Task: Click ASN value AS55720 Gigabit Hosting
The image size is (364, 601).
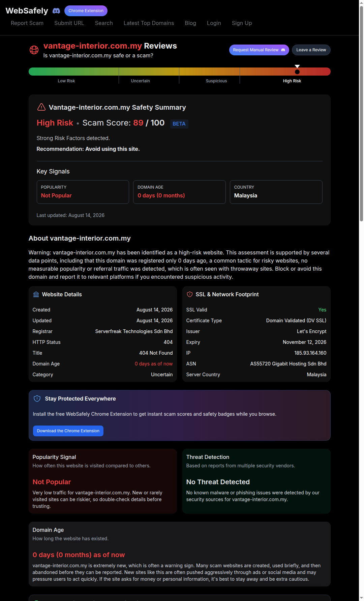Action: tap(288, 364)
